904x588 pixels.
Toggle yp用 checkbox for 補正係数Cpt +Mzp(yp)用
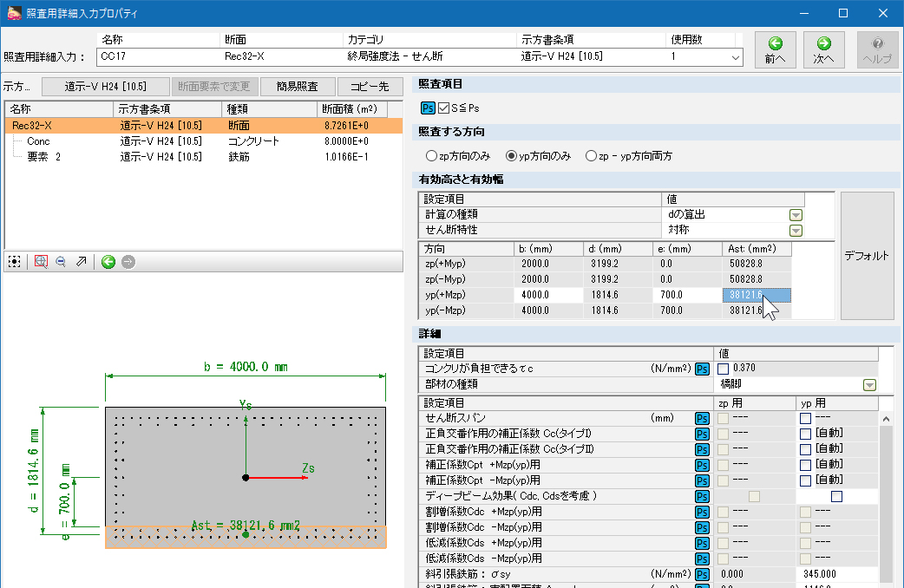click(x=805, y=465)
